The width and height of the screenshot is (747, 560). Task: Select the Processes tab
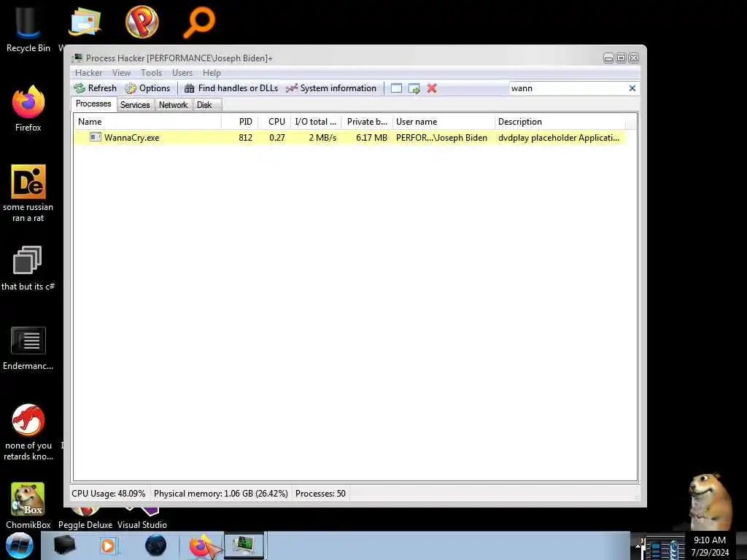click(93, 104)
